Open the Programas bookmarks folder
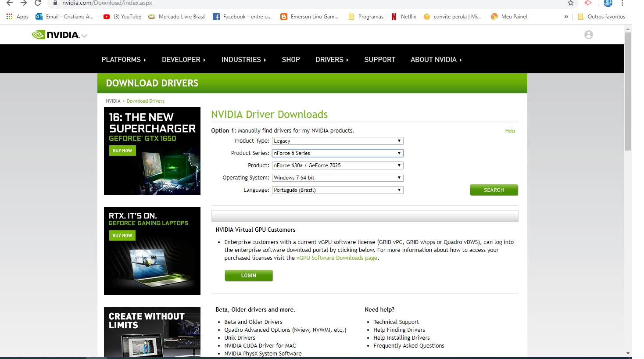This screenshot has height=359, width=644. [365, 16]
